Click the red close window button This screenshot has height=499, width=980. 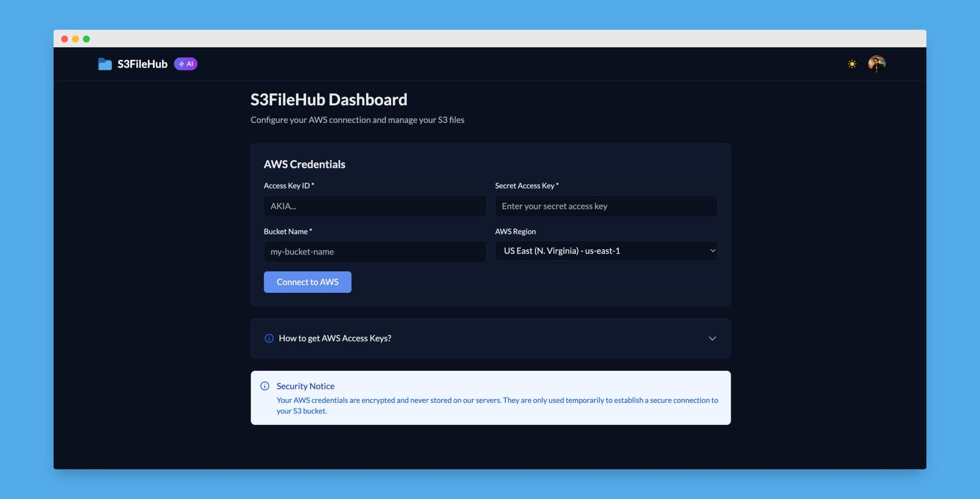pyautogui.click(x=65, y=39)
